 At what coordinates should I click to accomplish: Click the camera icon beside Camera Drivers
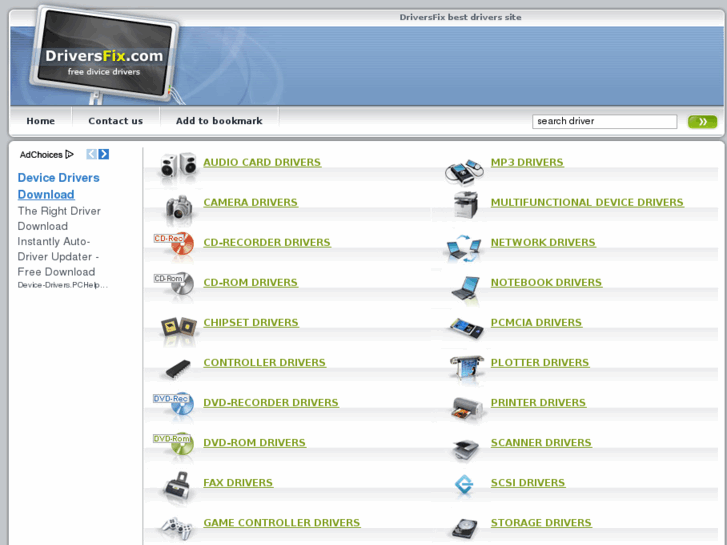[x=179, y=206]
